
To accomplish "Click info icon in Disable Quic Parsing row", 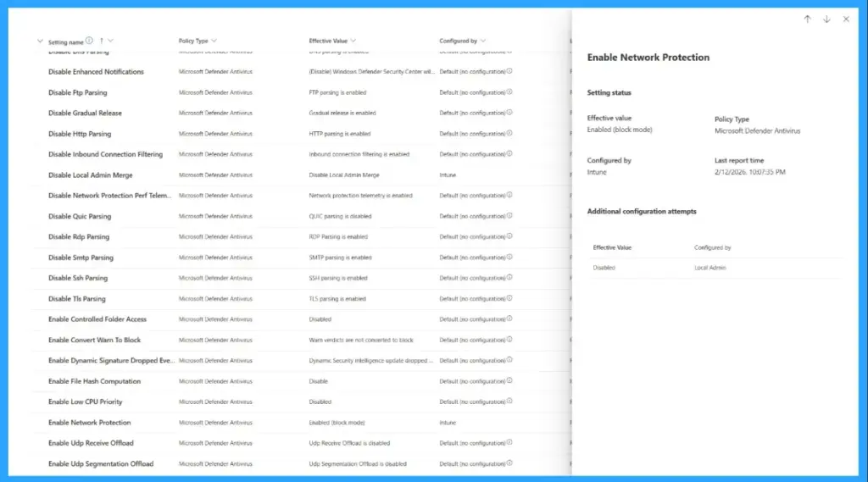I will [509, 215].
